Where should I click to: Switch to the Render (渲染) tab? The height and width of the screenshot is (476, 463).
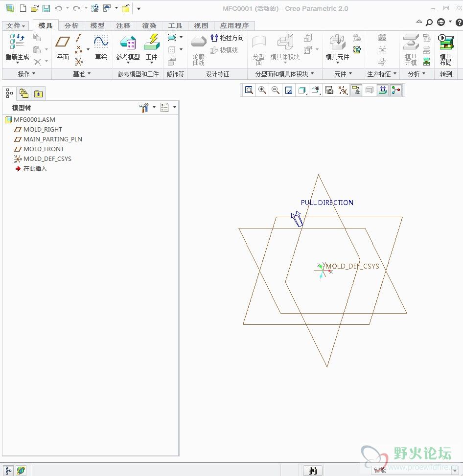(x=149, y=25)
